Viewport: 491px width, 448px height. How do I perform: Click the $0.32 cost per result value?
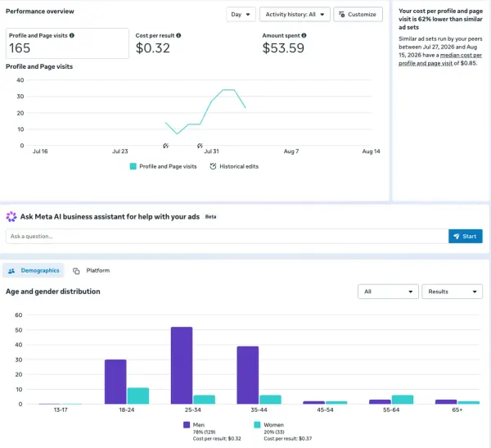click(153, 48)
